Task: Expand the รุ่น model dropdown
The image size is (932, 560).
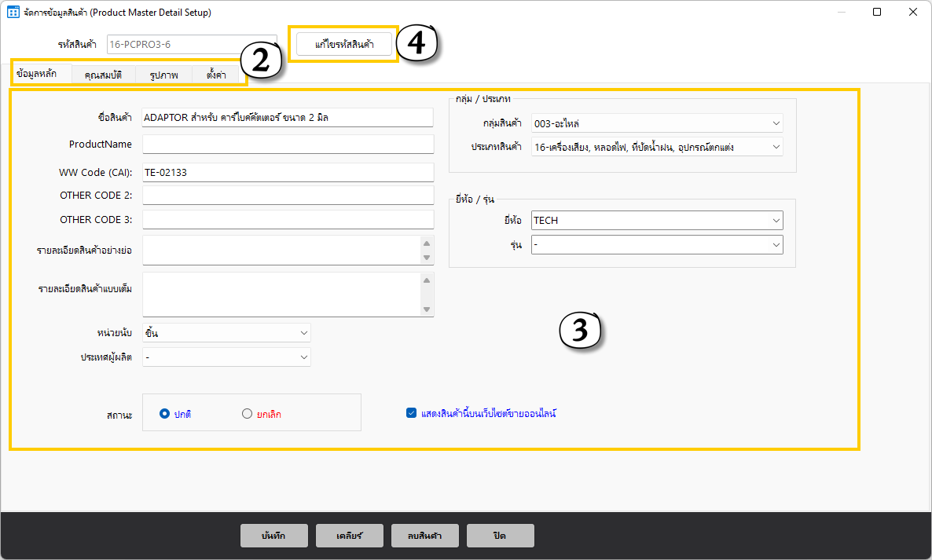Action: [x=657, y=245]
